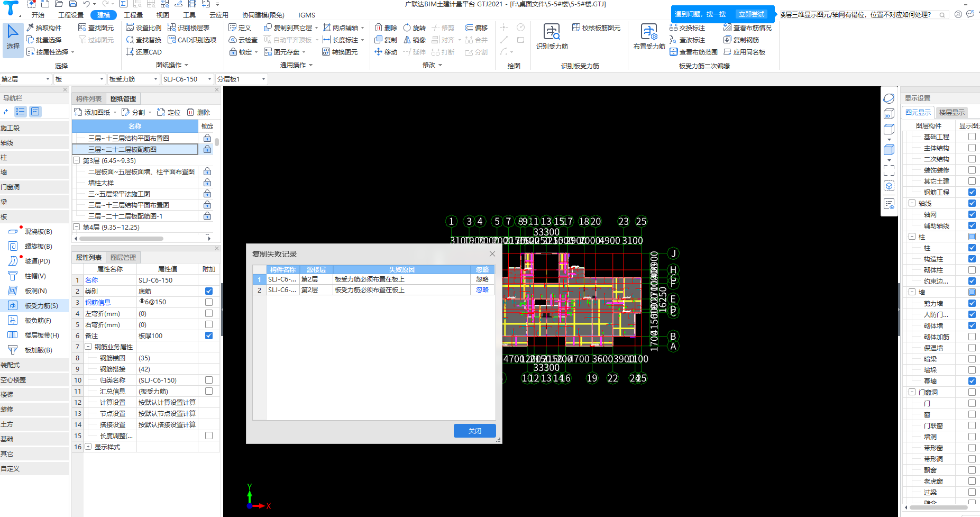
Task: Open 校核板筋图元 check slab rebar
Action: click(x=596, y=28)
